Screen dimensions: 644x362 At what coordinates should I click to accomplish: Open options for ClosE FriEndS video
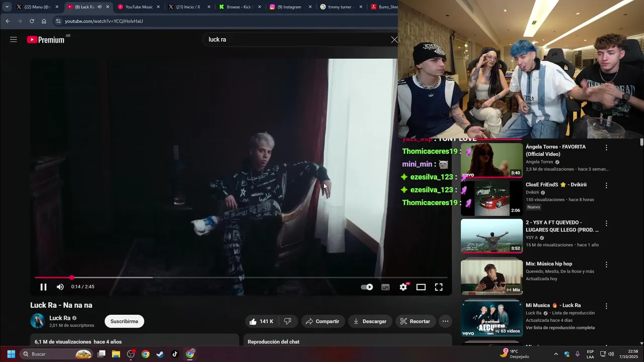606,186
